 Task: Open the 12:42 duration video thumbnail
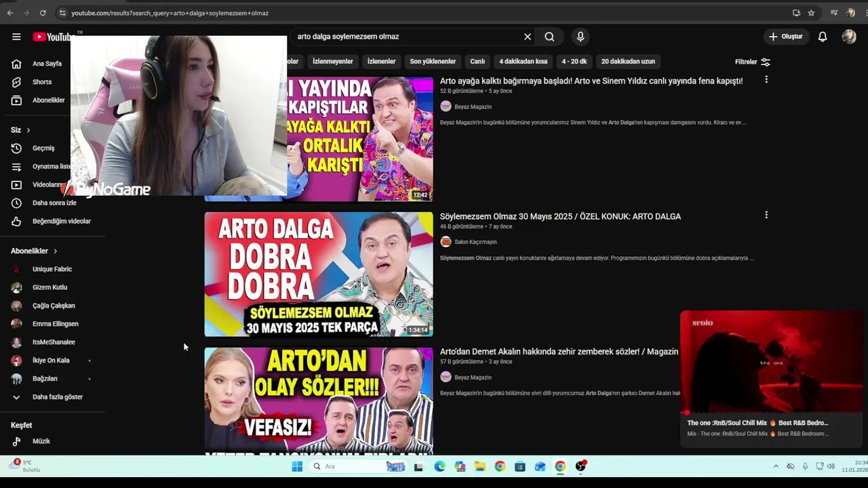(359, 139)
